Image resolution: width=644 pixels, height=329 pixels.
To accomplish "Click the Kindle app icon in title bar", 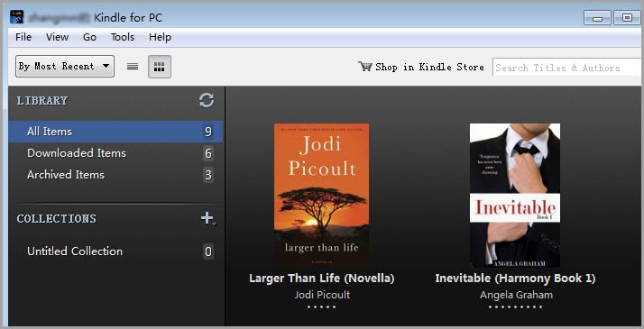I will 17,17.
